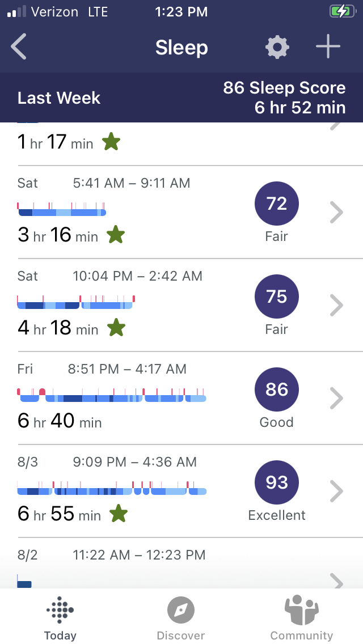Open sleep settings gear icon
The image size is (363, 644).
click(277, 46)
